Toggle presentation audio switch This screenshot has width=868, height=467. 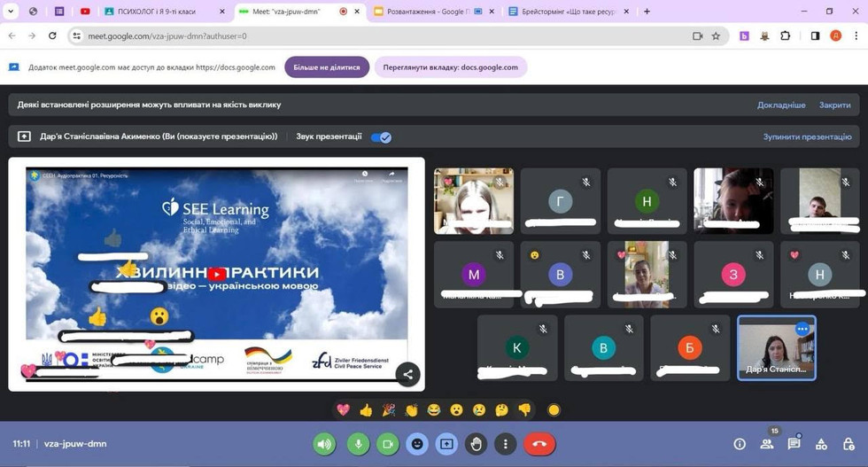pos(382,137)
